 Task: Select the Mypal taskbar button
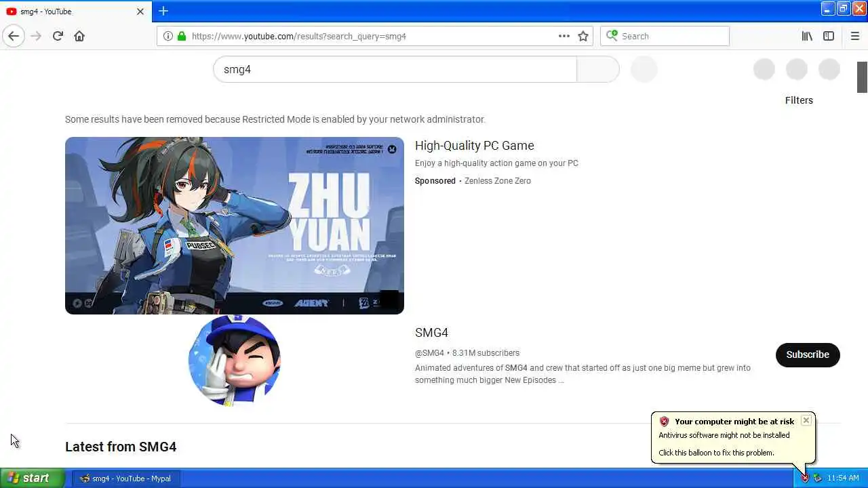click(125, 478)
